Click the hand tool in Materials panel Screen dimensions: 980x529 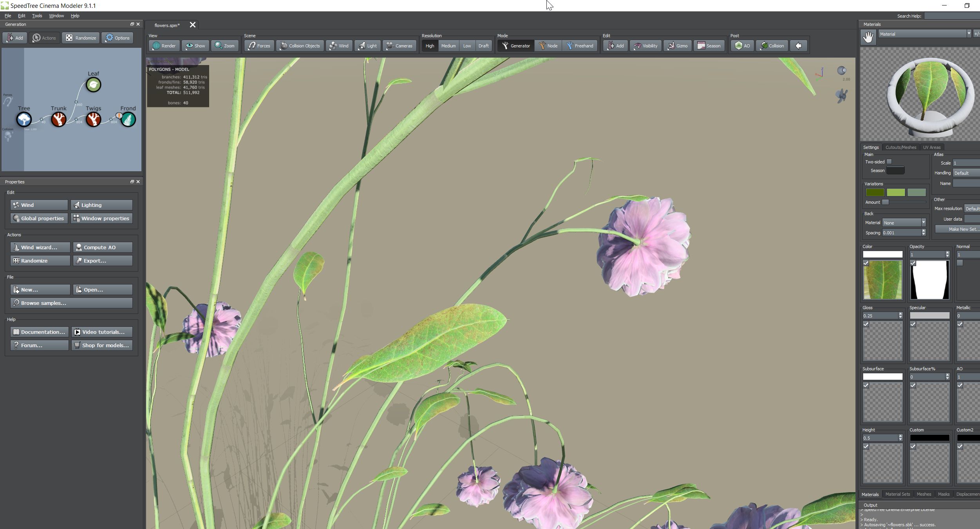[868, 37]
